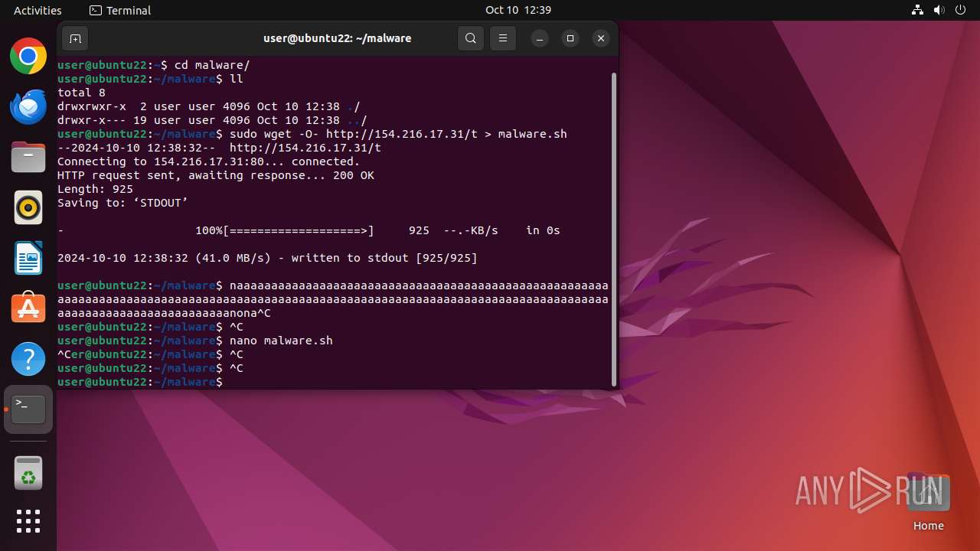The height and width of the screenshot is (551, 980).
Task: Click 'written to stdout [925/925]' line
Action: (267, 258)
